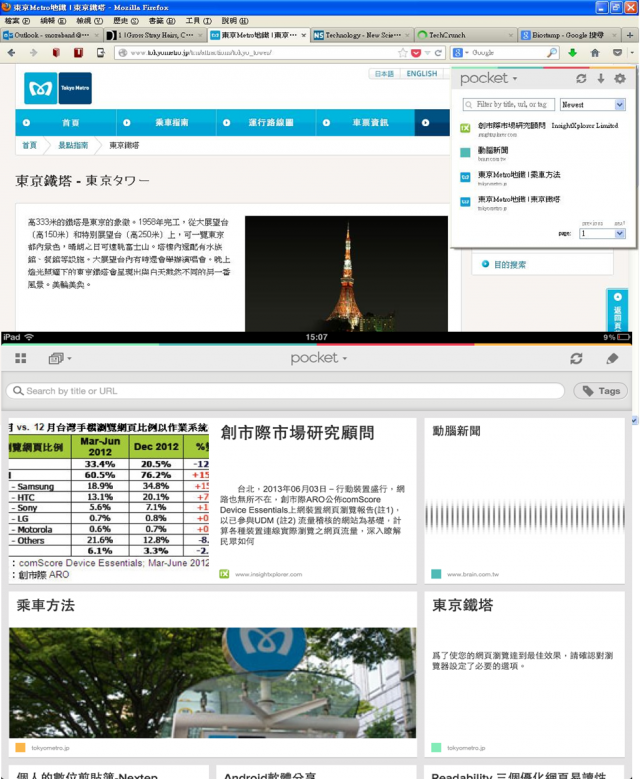
Task: Click the Google search engine icon
Action: (457, 53)
